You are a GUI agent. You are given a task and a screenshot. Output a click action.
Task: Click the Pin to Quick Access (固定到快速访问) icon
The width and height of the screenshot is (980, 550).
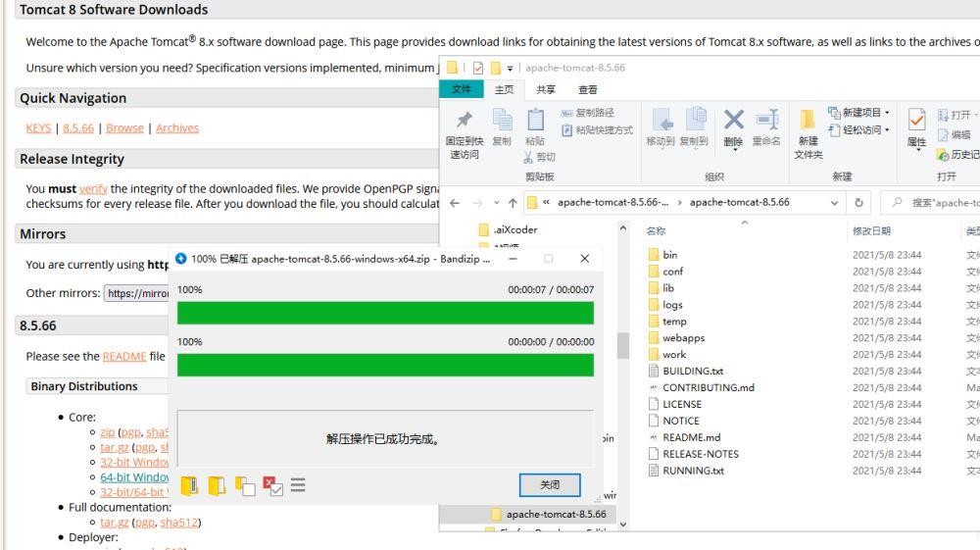pos(464,120)
